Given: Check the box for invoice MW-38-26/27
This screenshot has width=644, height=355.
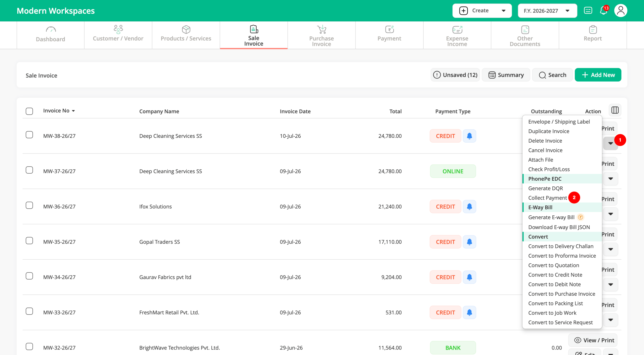Looking at the screenshot, I should tap(29, 135).
